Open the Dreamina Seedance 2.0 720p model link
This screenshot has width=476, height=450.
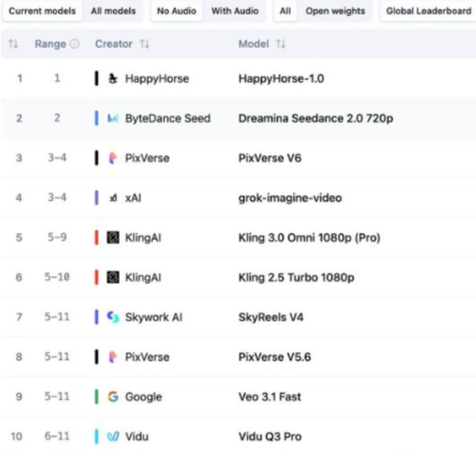point(315,119)
